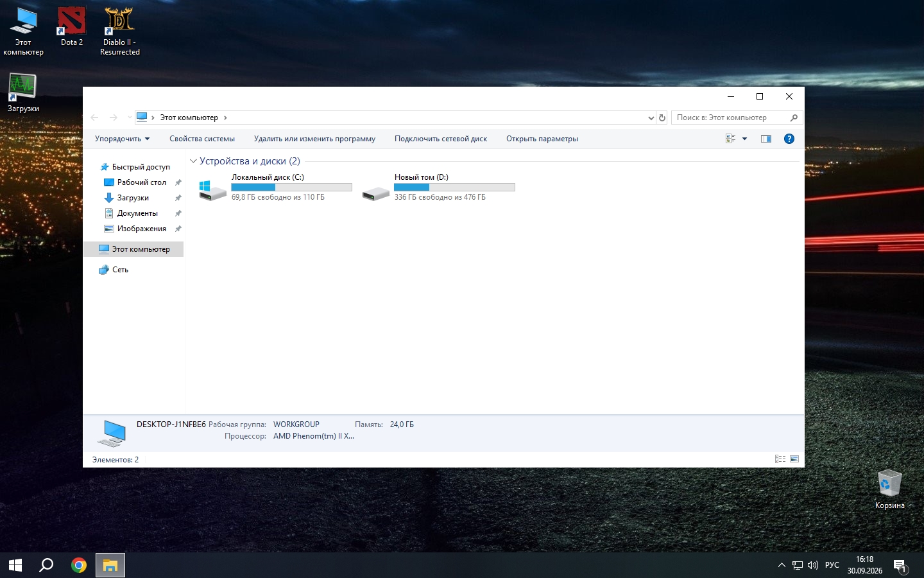The height and width of the screenshot is (578, 924).
Task: Launch Google Chrome from taskbar
Action: (79, 565)
